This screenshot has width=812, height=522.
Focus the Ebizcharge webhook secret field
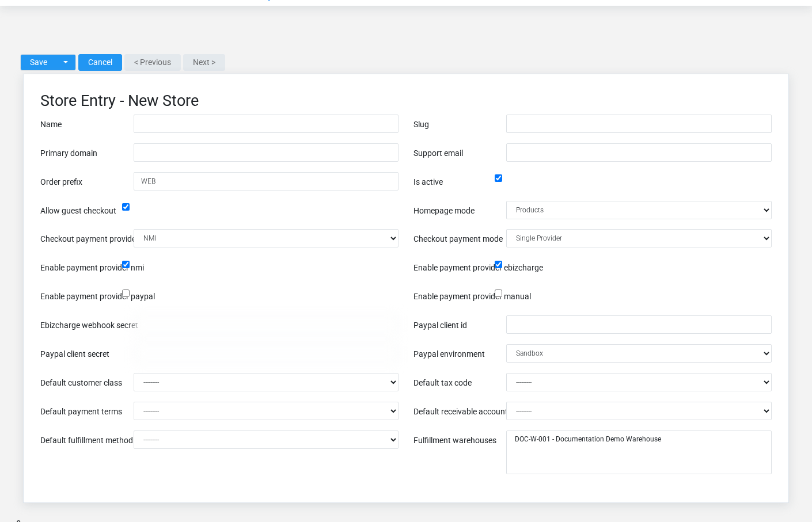click(266, 325)
